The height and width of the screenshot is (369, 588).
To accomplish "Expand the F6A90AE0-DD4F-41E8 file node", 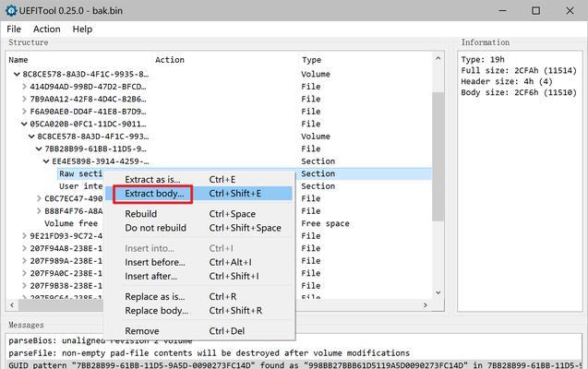I will pos(24,112).
